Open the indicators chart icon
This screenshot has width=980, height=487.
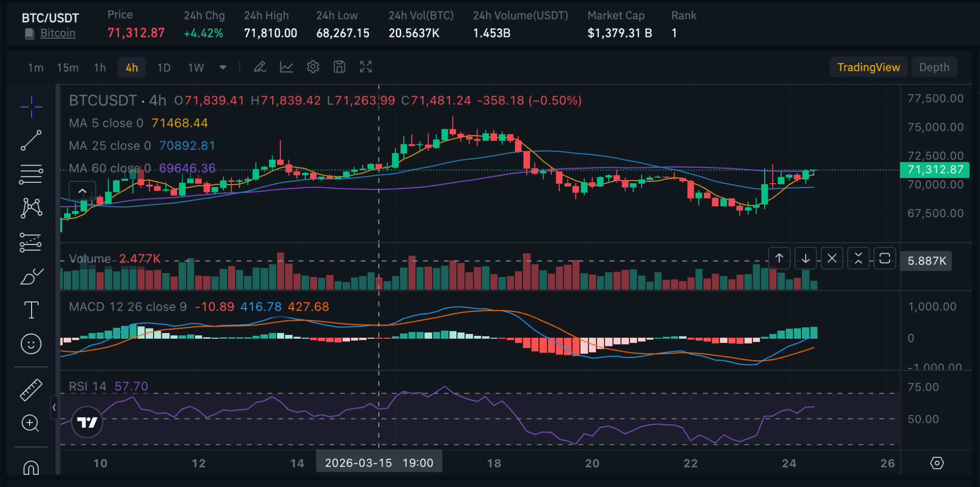(286, 67)
